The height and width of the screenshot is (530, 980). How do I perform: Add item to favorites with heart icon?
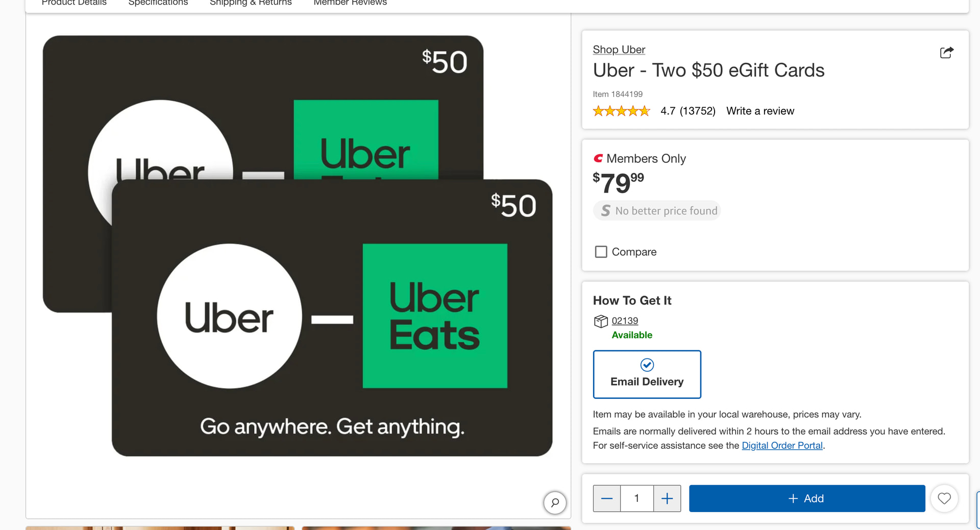[944, 498]
